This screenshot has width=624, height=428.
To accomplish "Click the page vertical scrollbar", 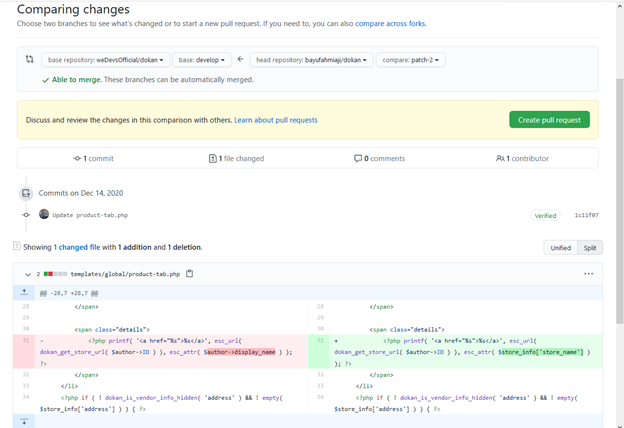I will pos(620,201).
